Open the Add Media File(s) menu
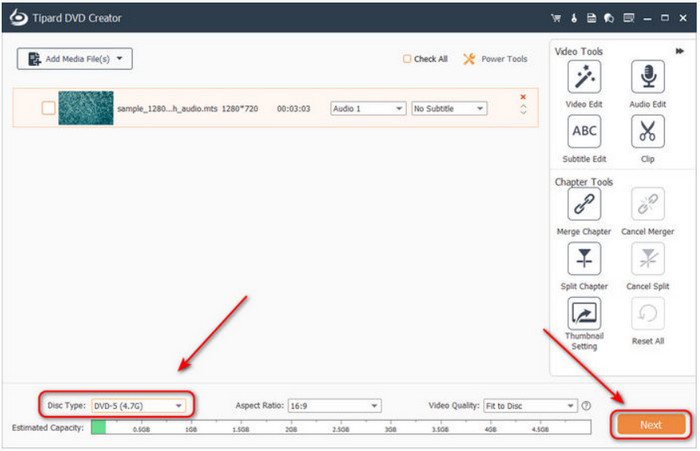700x451 pixels. 75,59
